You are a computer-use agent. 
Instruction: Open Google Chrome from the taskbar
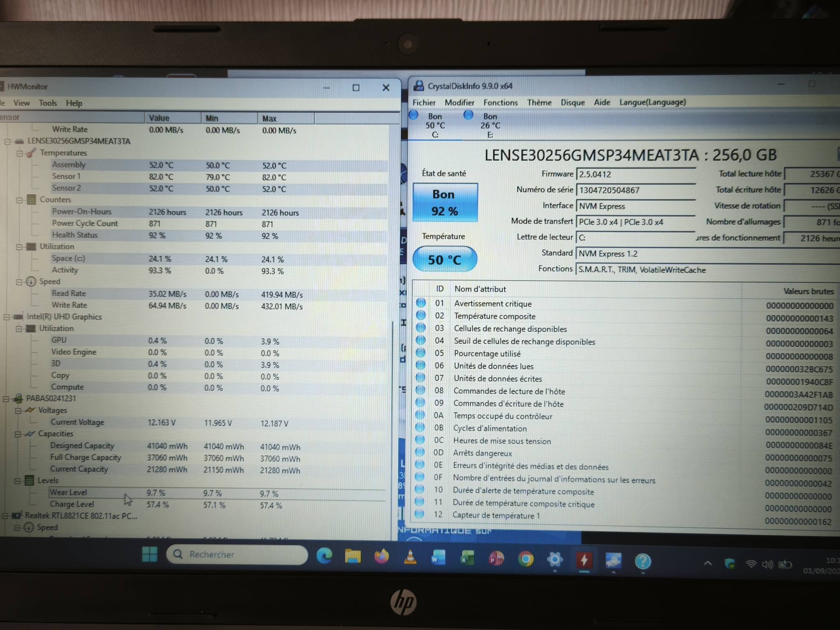pos(526,559)
